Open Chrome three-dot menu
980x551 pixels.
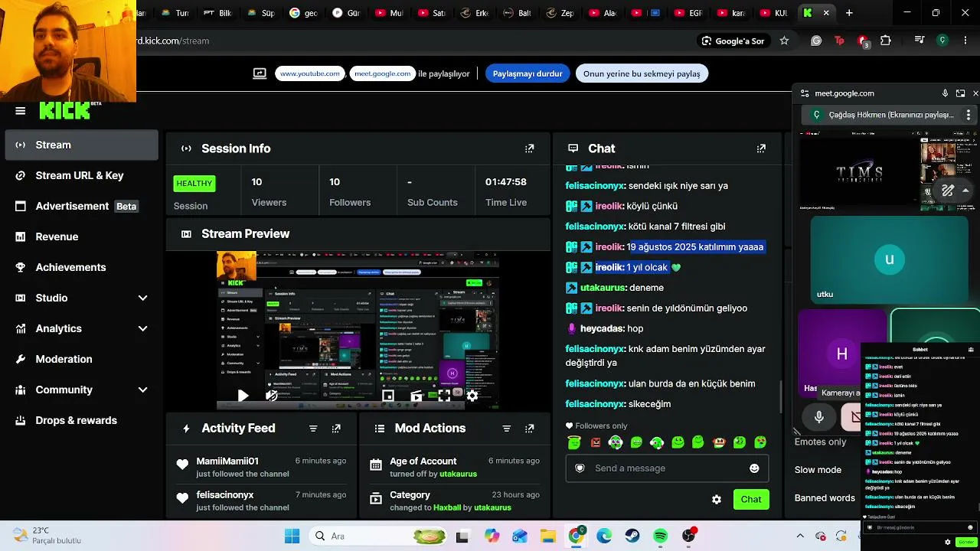tap(965, 41)
